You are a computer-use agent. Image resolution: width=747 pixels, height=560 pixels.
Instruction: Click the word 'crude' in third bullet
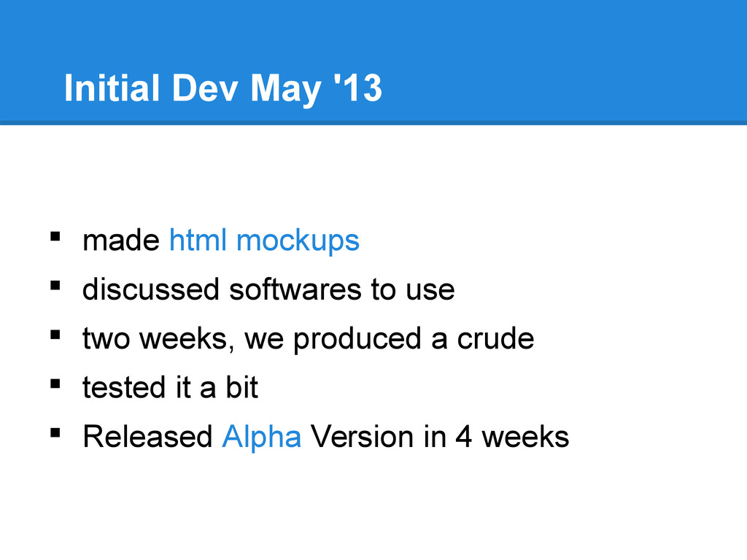click(495, 338)
